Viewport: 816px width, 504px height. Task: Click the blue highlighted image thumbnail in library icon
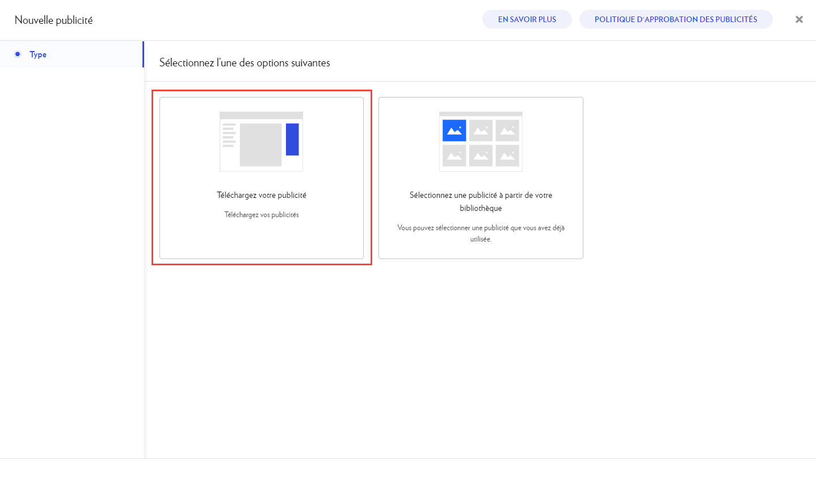tap(454, 130)
